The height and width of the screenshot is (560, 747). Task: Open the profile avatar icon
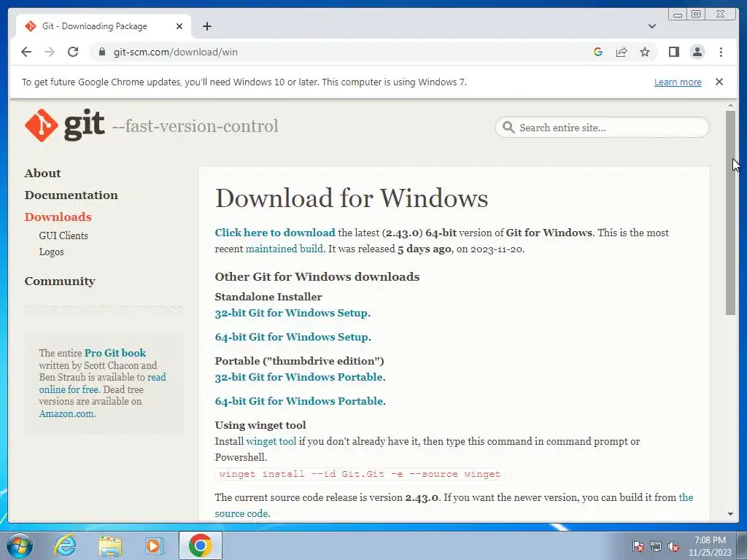tap(697, 52)
